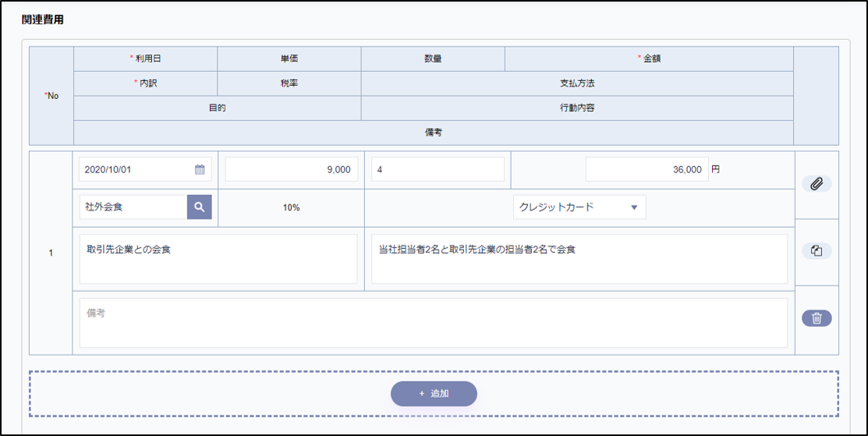Screen dimensions: 868x436
Task: Duplicate the row with the copy icon
Action: click(817, 251)
